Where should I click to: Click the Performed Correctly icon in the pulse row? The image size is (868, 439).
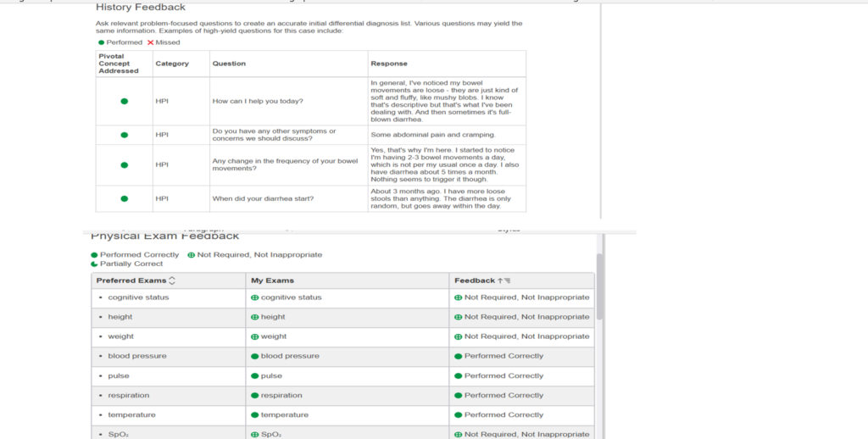[x=459, y=375]
